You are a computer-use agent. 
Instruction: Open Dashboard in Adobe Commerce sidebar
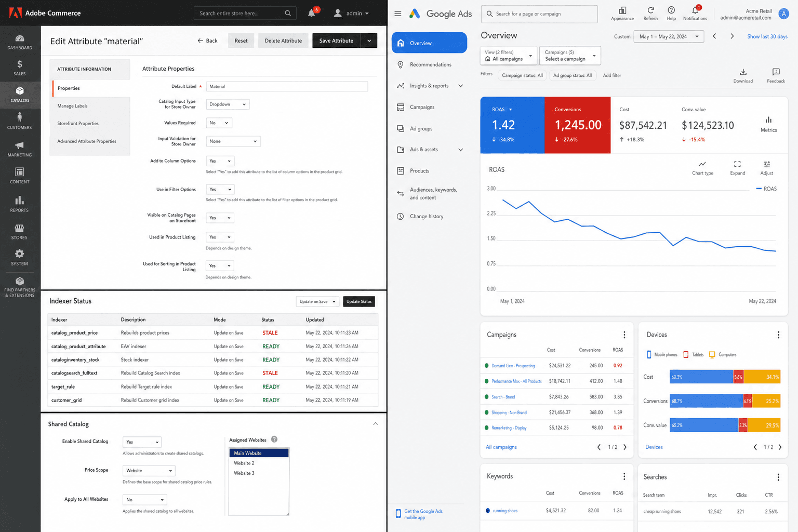point(20,42)
